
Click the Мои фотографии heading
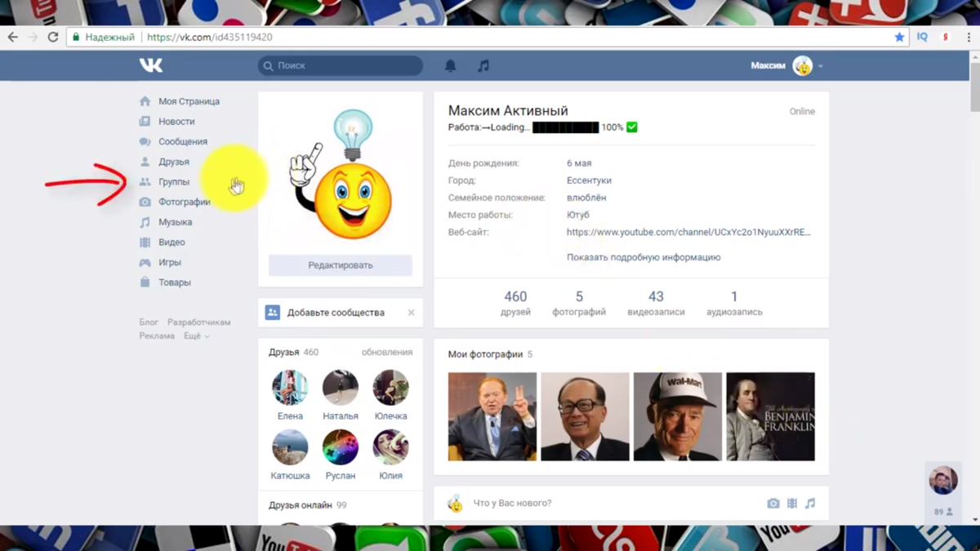click(x=485, y=354)
